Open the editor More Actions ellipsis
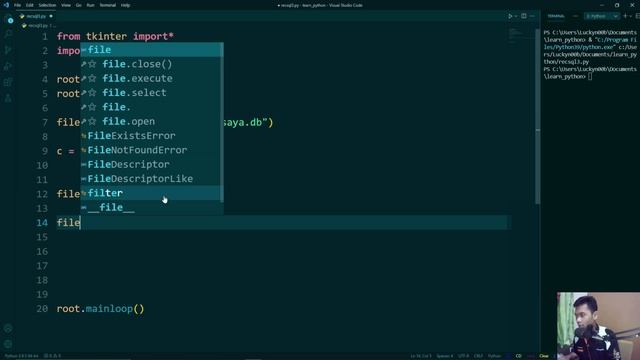Screen dimensions: 640x360 point(532,16)
